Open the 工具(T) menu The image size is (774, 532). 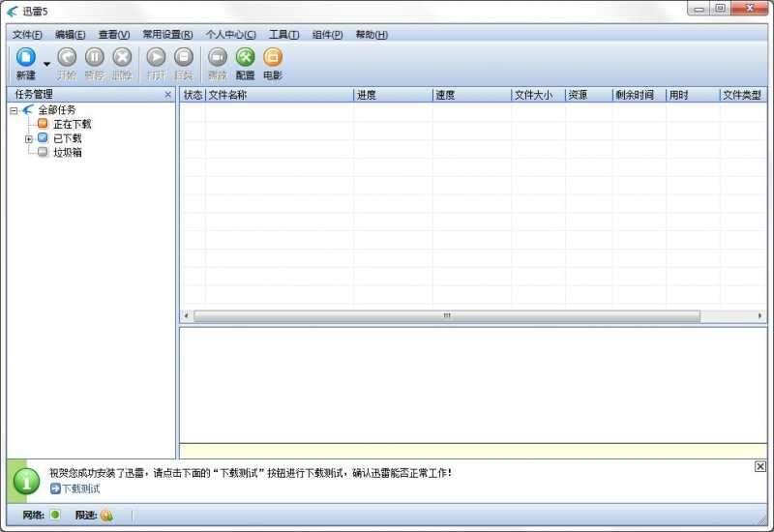tap(283, 35)
